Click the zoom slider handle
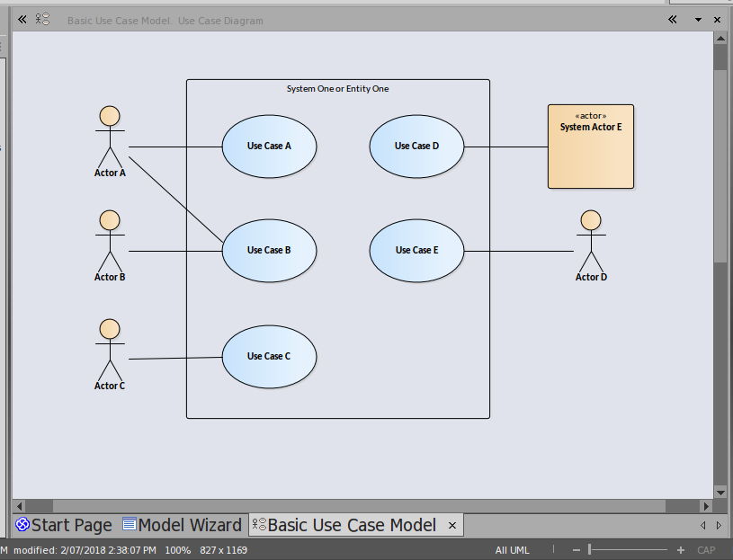This screenshot has width=733, height=560. pyautogui.click(x=589, y=550)
